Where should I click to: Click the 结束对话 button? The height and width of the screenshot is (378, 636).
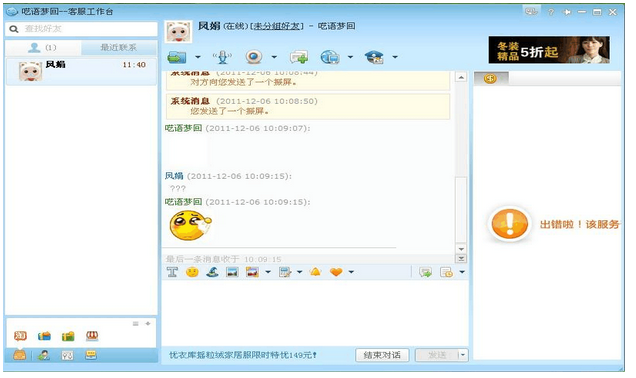pyautogui.click(x=382, y=356)
